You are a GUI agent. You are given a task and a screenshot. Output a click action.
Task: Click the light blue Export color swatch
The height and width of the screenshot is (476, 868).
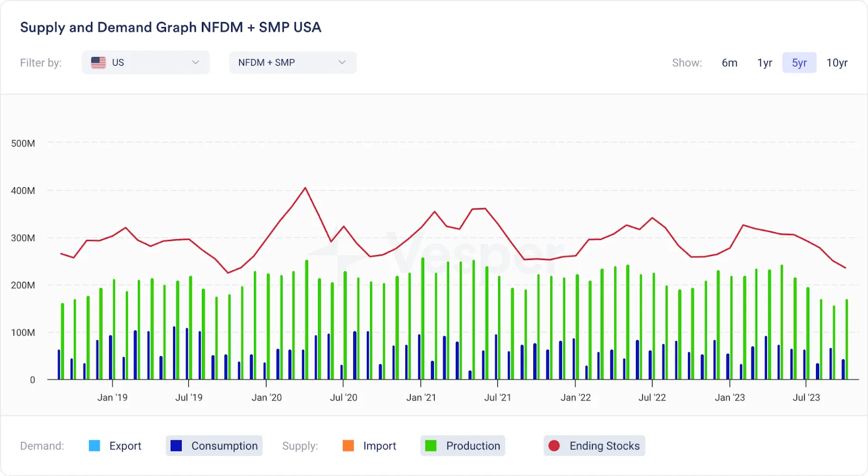94,446
